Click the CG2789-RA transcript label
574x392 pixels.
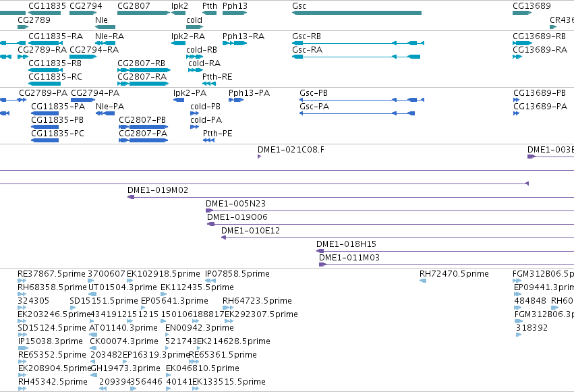(42, 49)
